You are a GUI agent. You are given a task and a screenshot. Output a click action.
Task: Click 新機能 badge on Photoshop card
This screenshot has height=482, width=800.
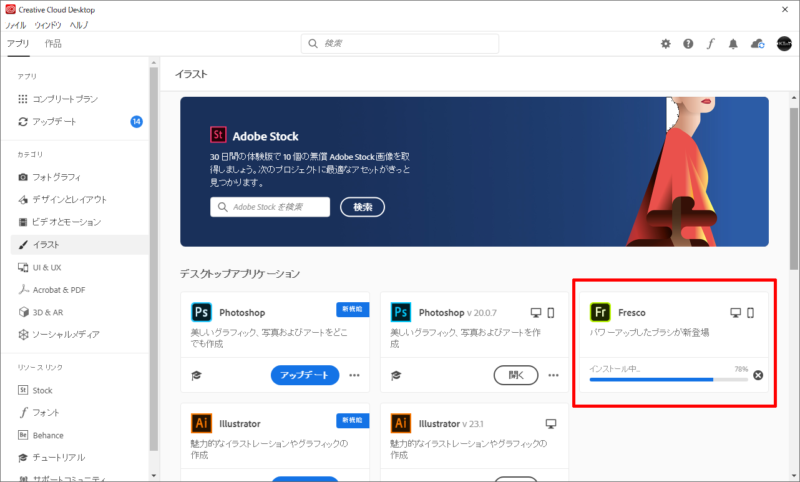[353, 309]
